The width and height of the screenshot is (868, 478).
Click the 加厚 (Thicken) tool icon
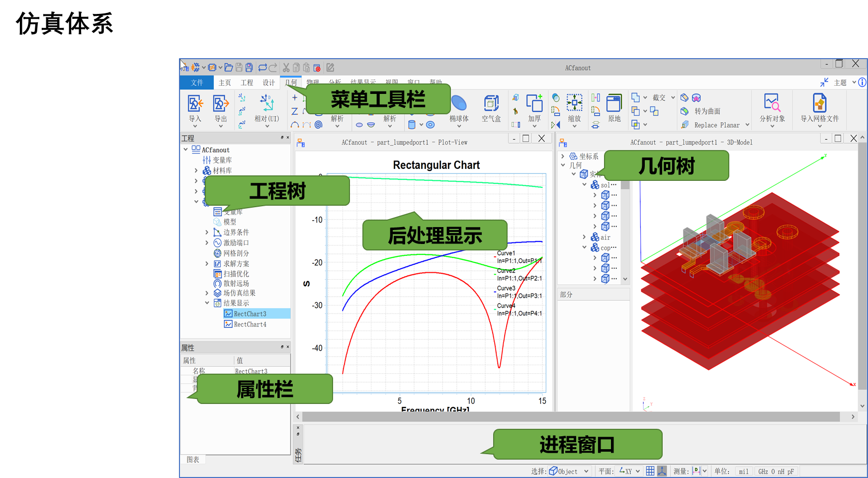[x=534, y=104]
